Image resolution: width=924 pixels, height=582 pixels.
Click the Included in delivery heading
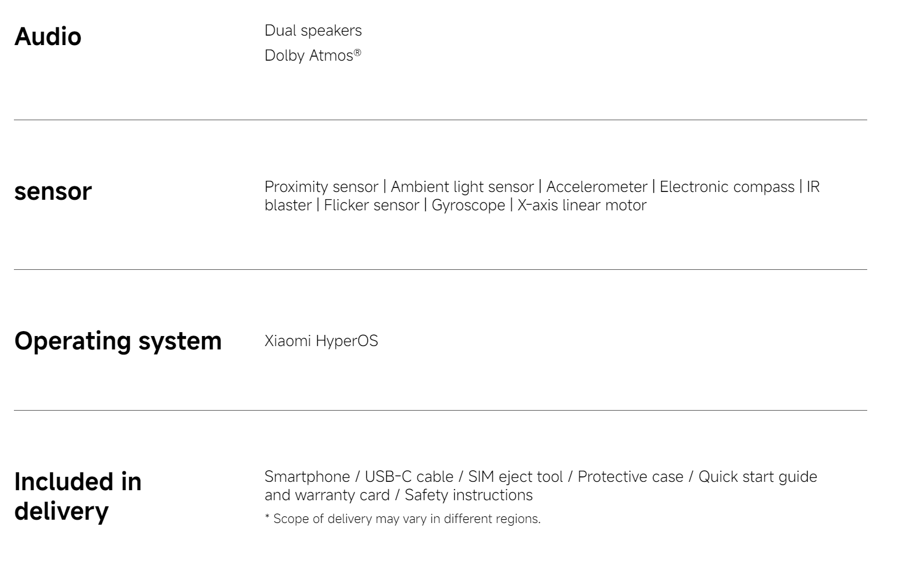pos(78,496)
